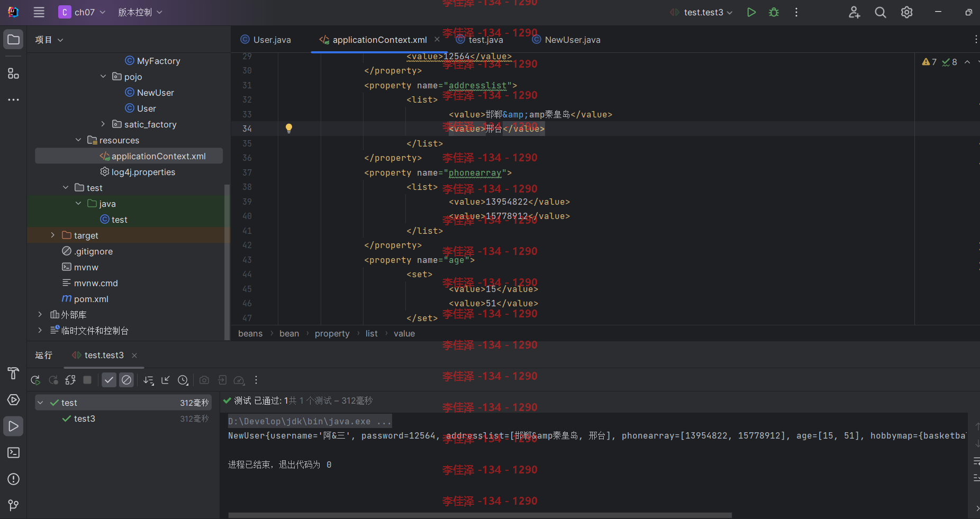Viewport: 980px width, 519px height.
Task: Open the main hamburger menu
Action: tap(39, 12)
